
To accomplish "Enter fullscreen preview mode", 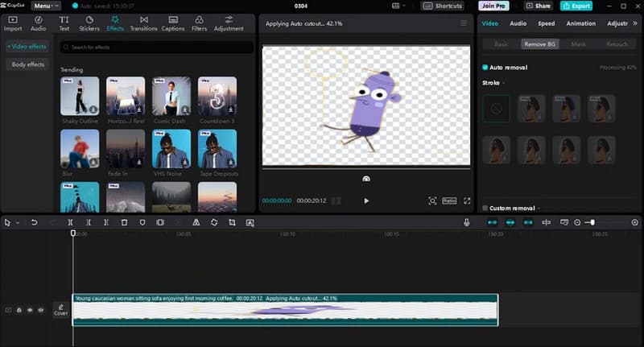I will pyautogui.click(x=467, y=200).
